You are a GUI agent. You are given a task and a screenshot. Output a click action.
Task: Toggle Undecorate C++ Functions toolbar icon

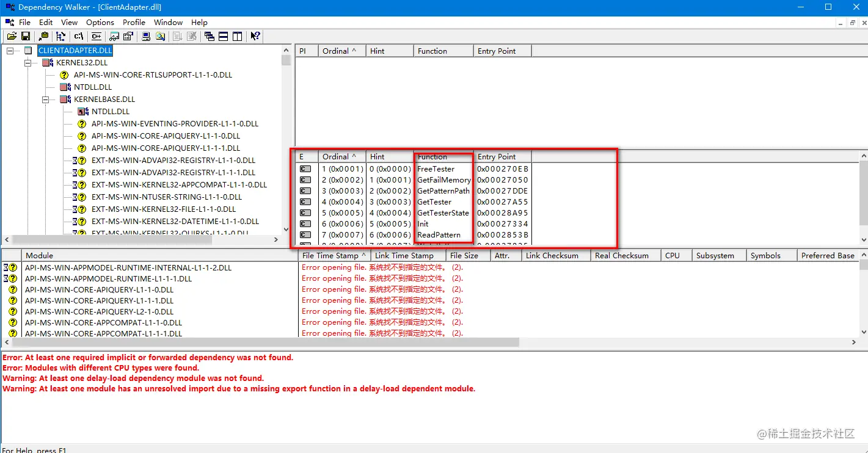(x=96, y=37)
